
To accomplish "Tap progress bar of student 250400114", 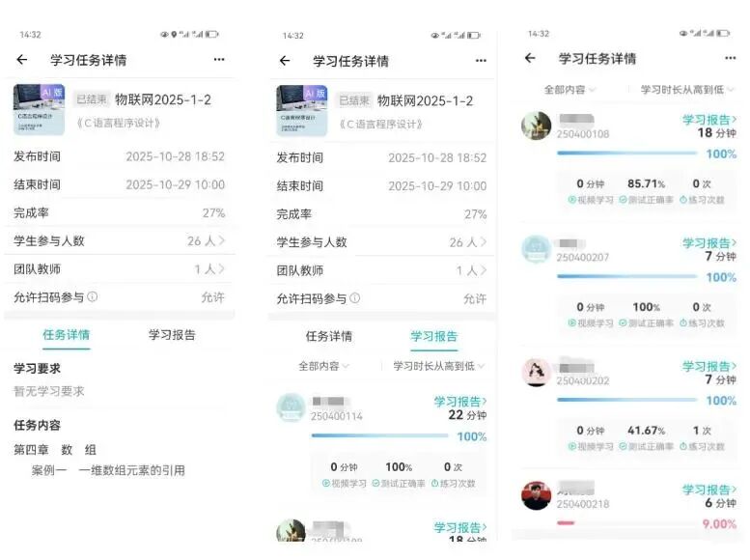I will (379, 435).
